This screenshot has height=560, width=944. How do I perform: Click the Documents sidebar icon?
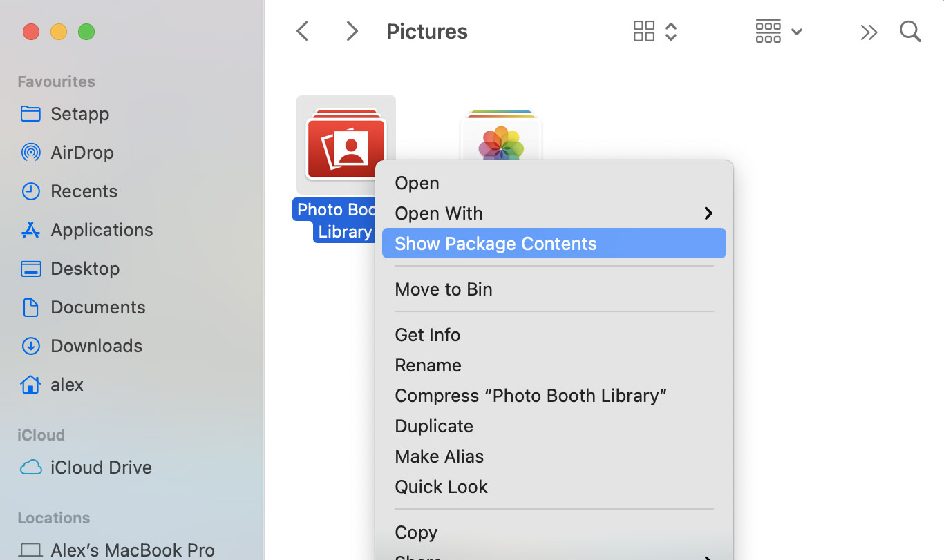click(30, 307)
